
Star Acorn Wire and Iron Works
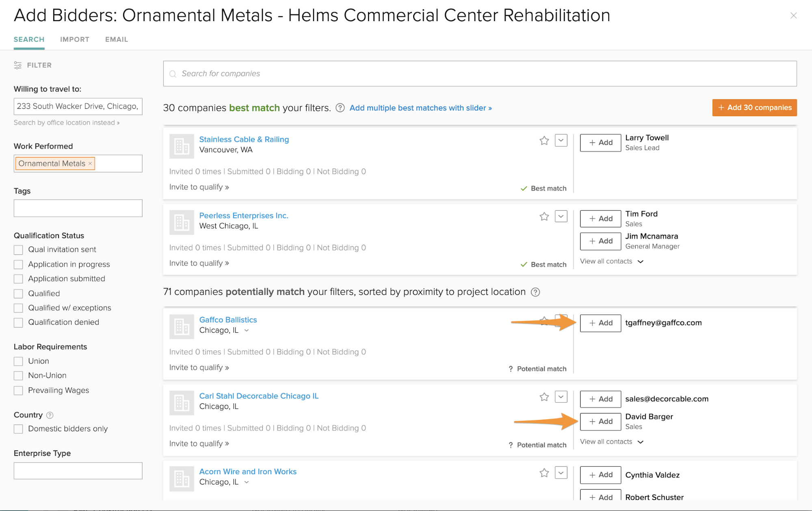coord(544,473)
